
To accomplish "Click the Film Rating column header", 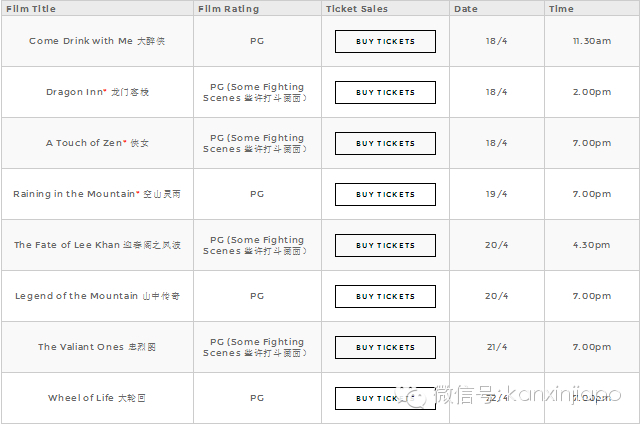I will (x=229, y=9).
